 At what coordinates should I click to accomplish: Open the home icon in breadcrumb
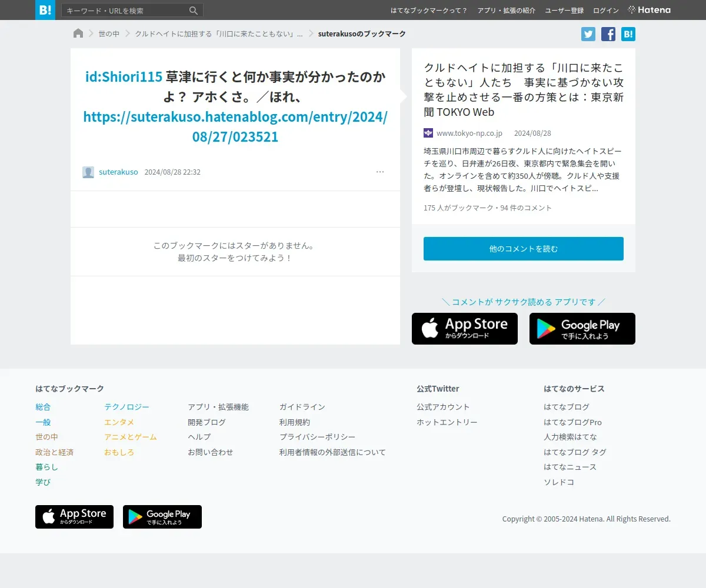(x=78, y=34)
